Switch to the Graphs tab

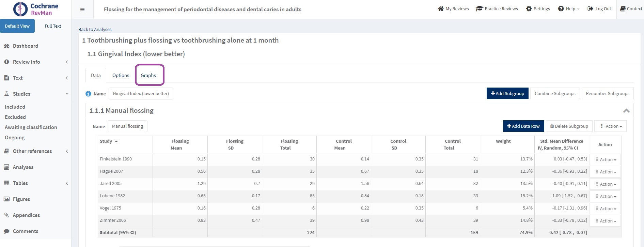[148, 75]
